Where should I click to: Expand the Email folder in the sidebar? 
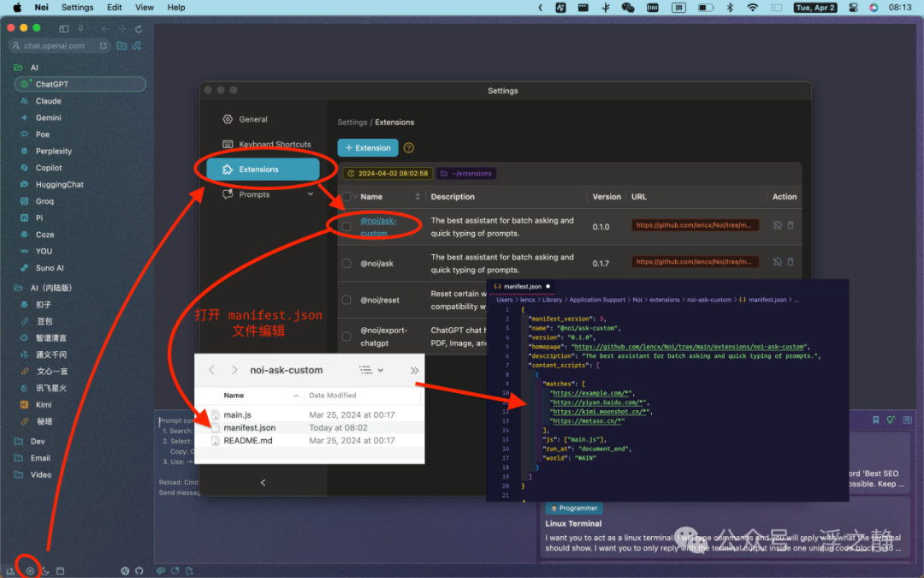[x=18, y=457]
